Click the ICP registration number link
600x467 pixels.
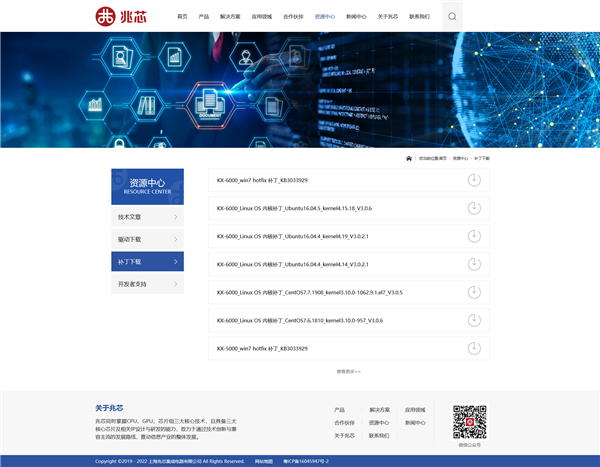pos(306,461)
